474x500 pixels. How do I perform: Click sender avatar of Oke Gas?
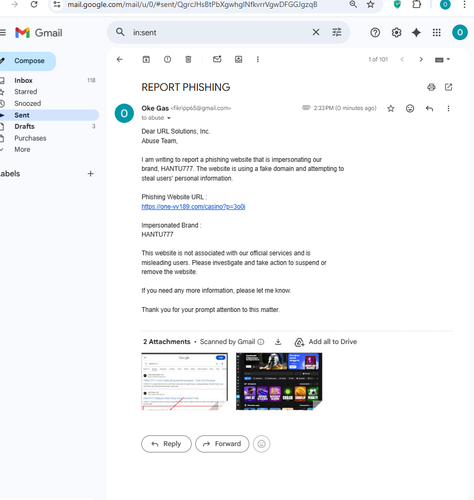point(124,113)
